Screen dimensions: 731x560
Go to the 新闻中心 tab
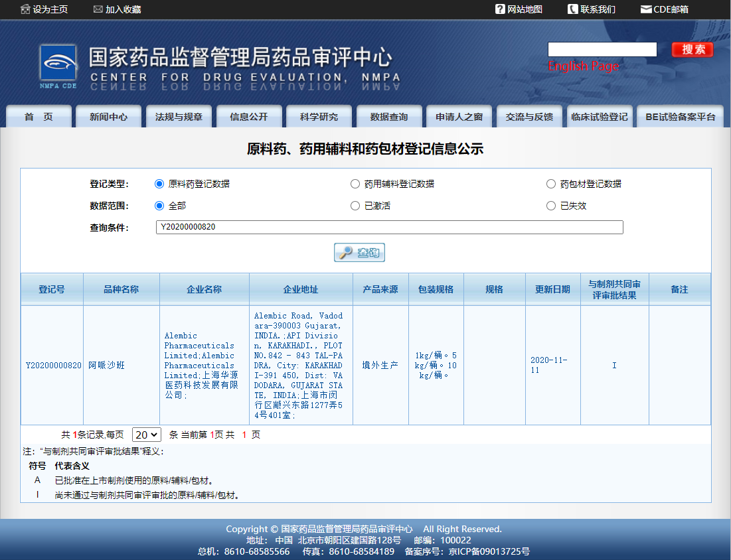tap(108, 115)
